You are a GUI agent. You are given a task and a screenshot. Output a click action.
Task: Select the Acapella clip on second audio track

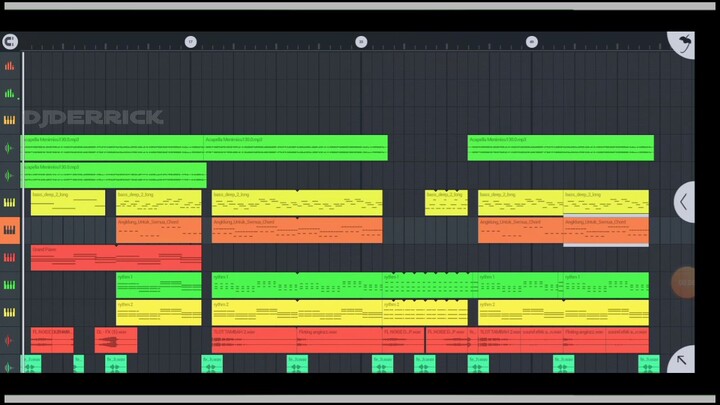(113, 175)
